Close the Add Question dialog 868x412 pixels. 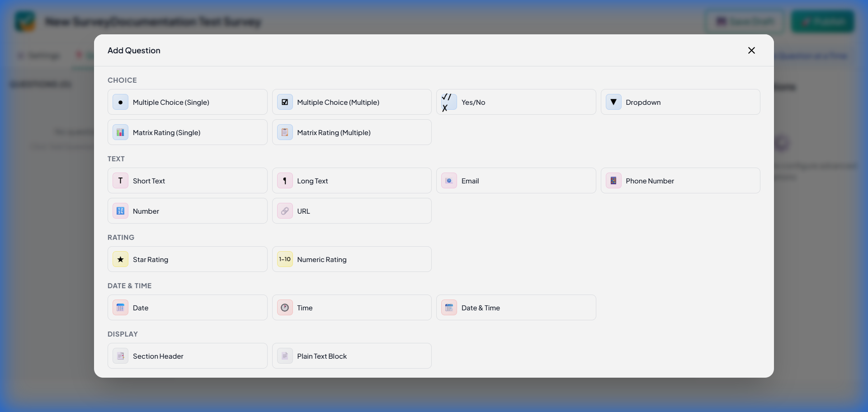click(751, 50)
